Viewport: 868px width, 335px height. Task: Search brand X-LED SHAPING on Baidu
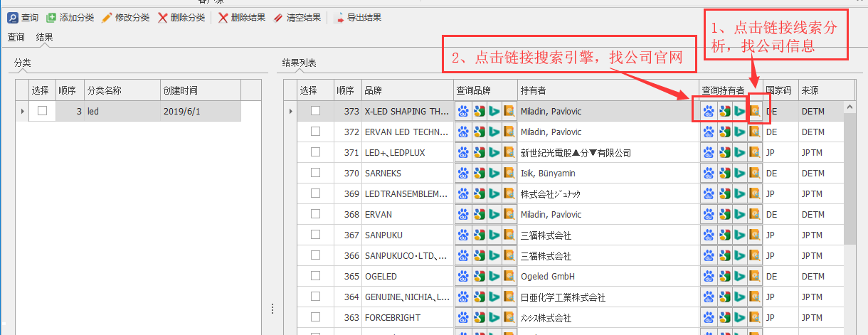pyautogui.click(x=463, y=111)
